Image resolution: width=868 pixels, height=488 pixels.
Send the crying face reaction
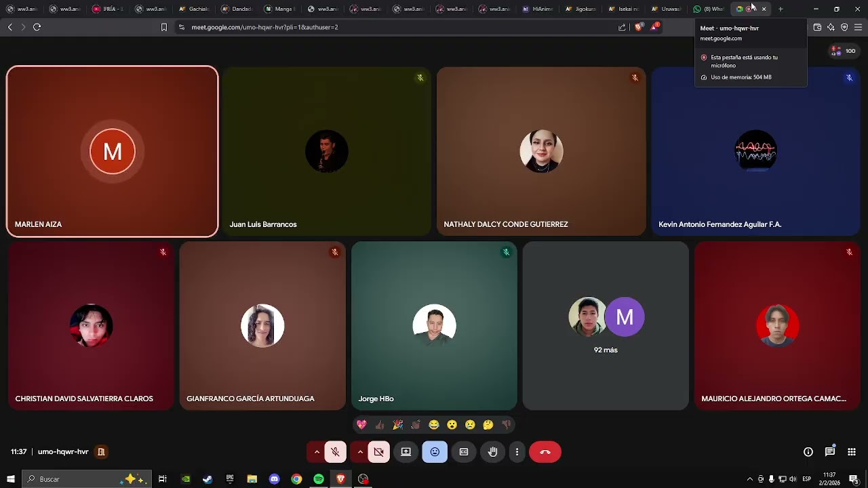click(470, 425)
